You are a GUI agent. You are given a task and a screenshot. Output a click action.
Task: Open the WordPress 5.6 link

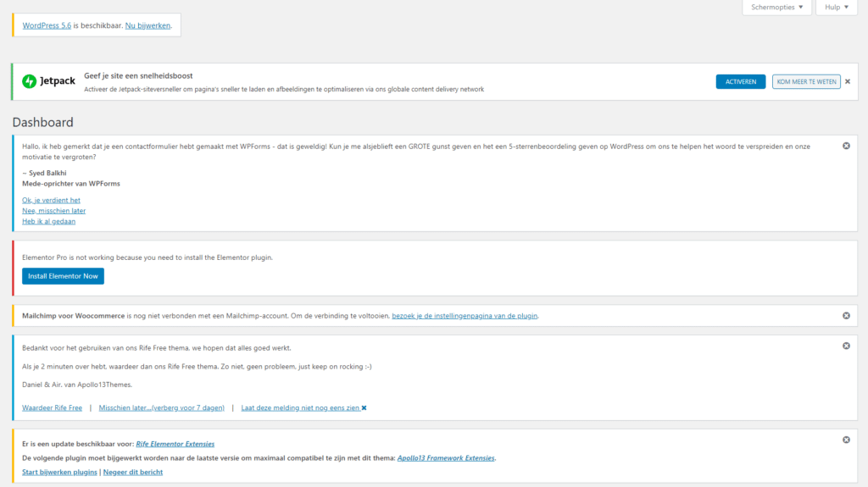click(x=47, y=25)
